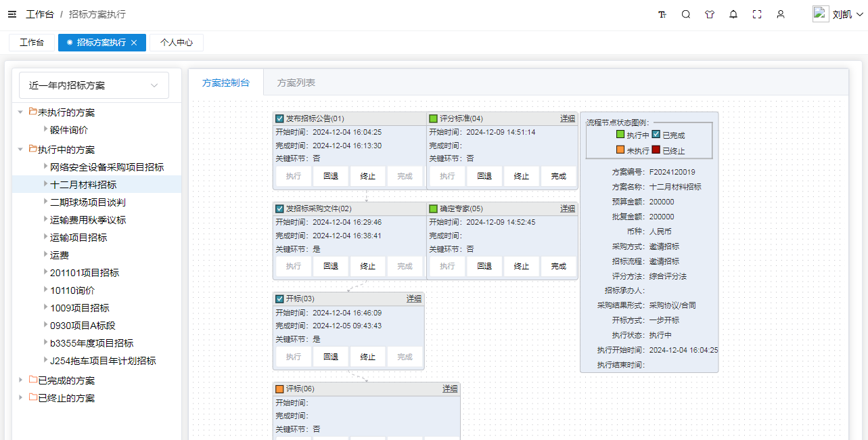Open the notification bell icon
This screenshot has width=868, height=440.
[x=733, y=14]
